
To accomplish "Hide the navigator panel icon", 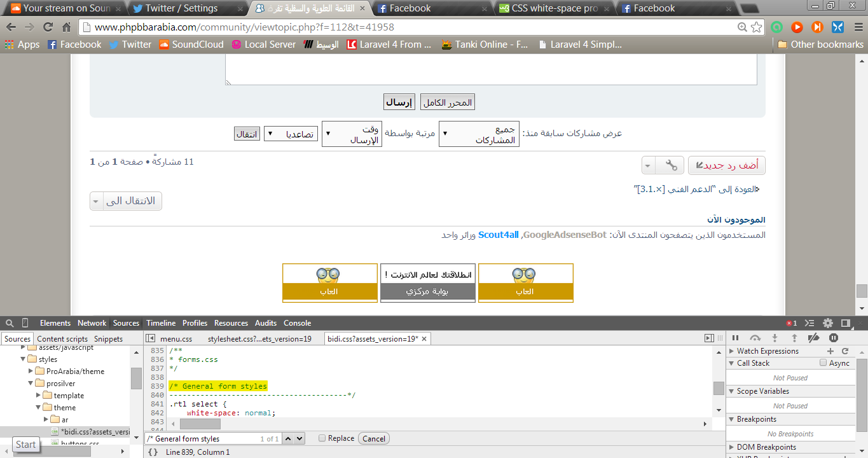I will click(x=150, y=339).
